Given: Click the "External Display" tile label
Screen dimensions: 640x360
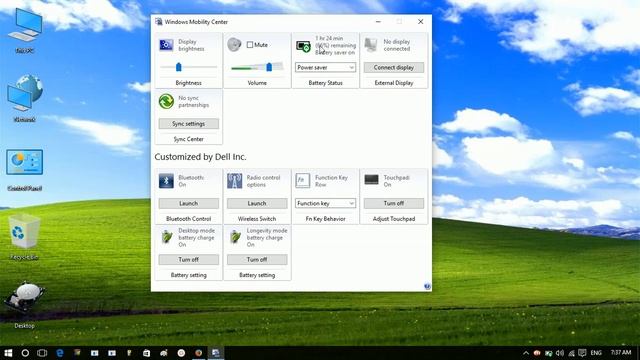Looking at the screenshot, I should (x=394, y=83).
